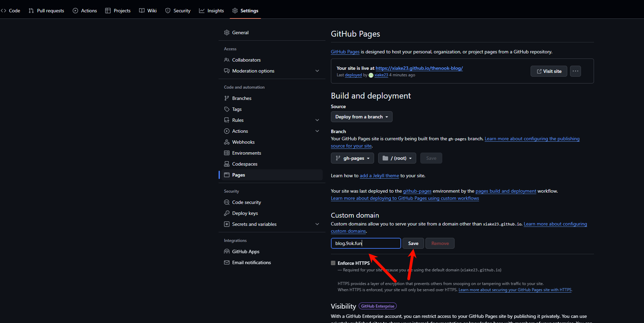Click the key icon beside Deploy keys
Viewport: 644px width, 323px height.
point(227,213)
